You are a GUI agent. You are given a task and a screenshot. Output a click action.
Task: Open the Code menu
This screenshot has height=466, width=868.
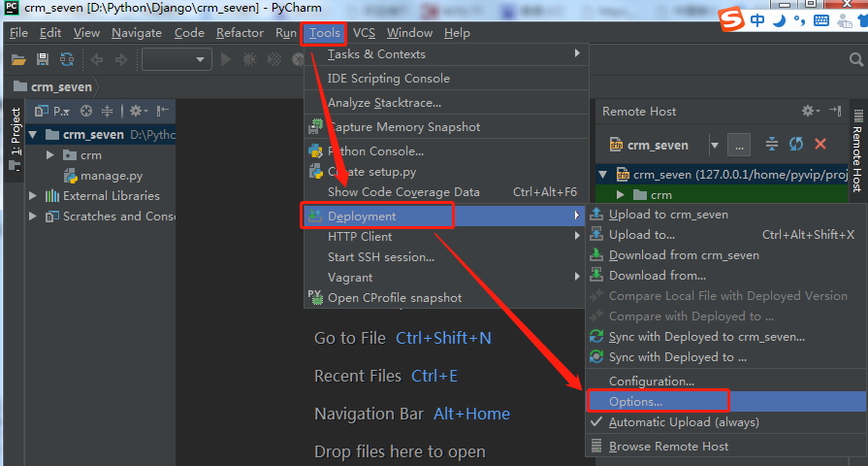point(189,33)
